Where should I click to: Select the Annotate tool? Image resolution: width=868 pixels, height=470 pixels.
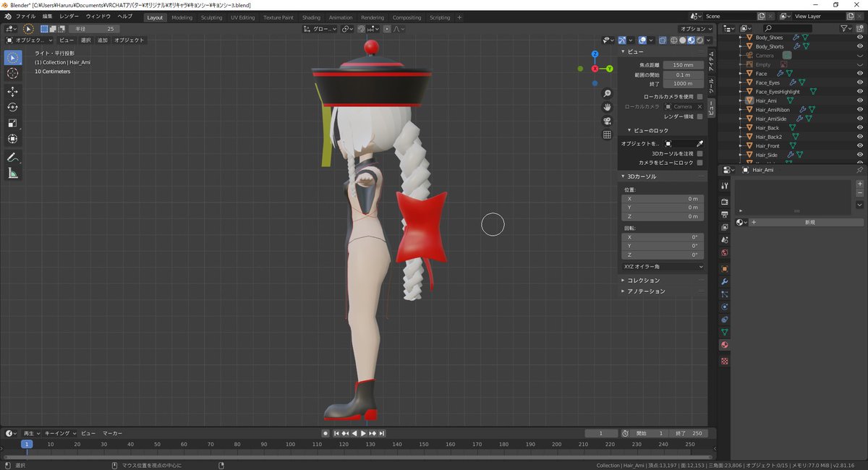[x=13, y=157]
